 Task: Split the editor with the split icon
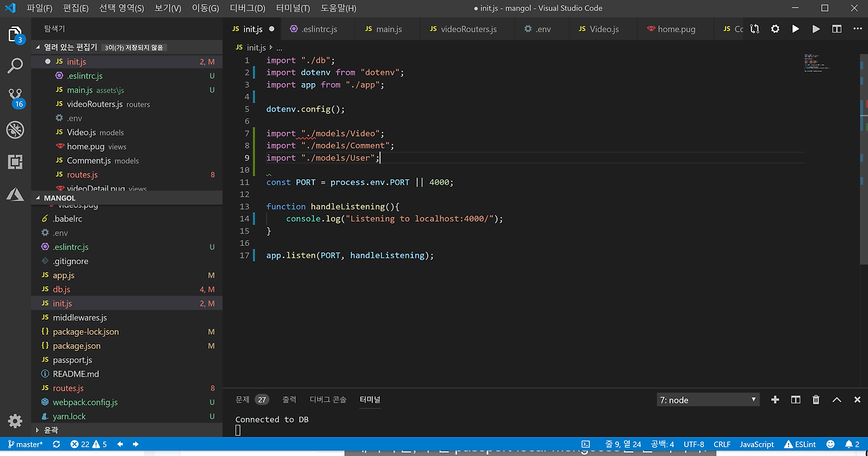tap(837, 29)
